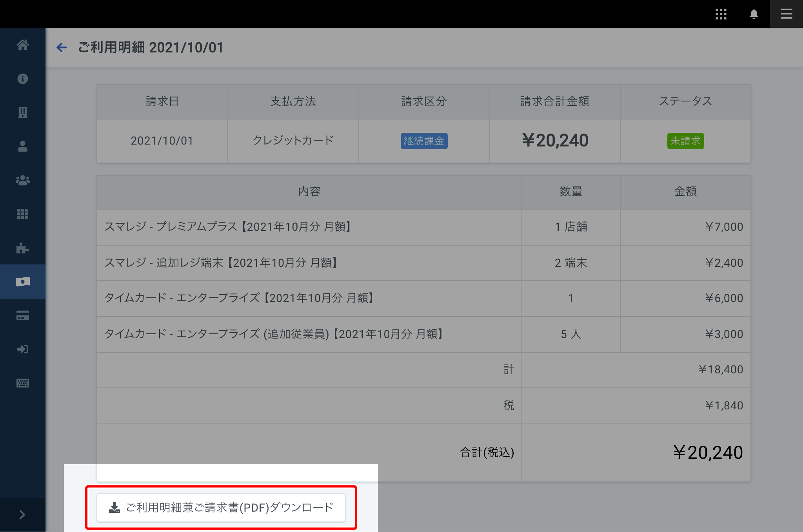The width and height of the screenshot is (803, 532).
Task: Click the 2 端末 quantity cell
Action: click(x=571, y=263)
